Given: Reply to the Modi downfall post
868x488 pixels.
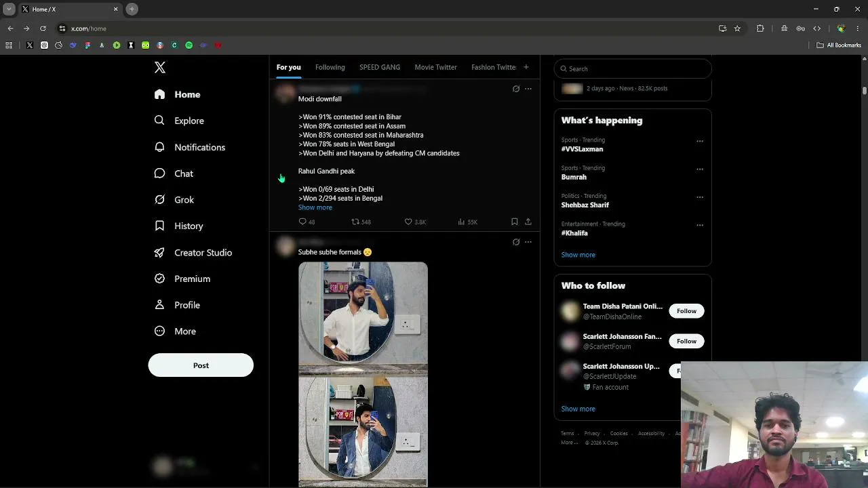Looking at the screenshot, I should pyautogui.click(x=307, y=222).
